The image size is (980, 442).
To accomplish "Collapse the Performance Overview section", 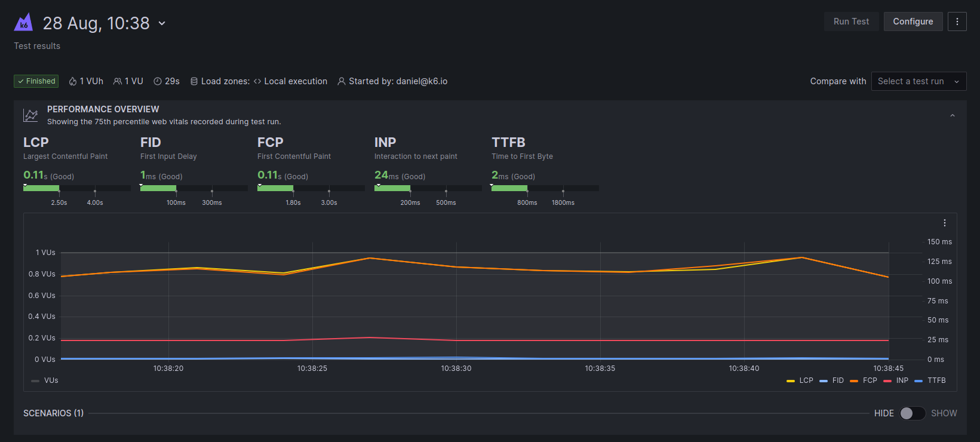I will point(952,115).
